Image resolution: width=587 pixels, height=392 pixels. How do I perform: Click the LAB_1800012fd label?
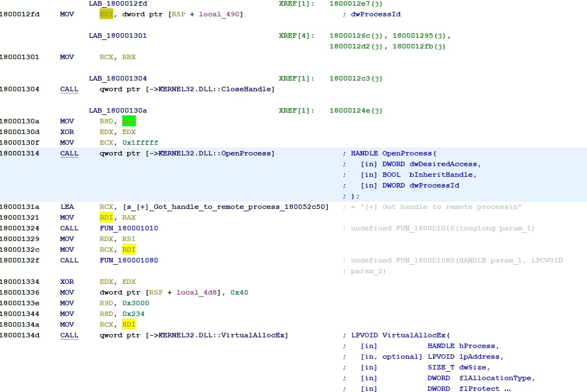[117, 3]
